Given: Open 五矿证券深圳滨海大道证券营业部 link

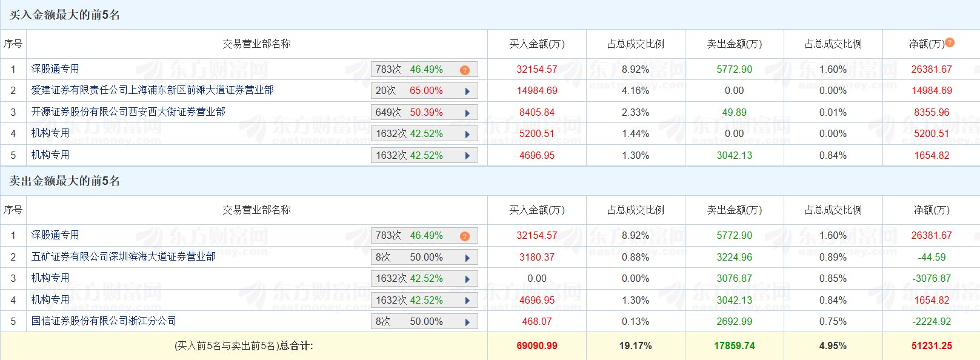Looking at the screenshot, I should click(123, 257).
